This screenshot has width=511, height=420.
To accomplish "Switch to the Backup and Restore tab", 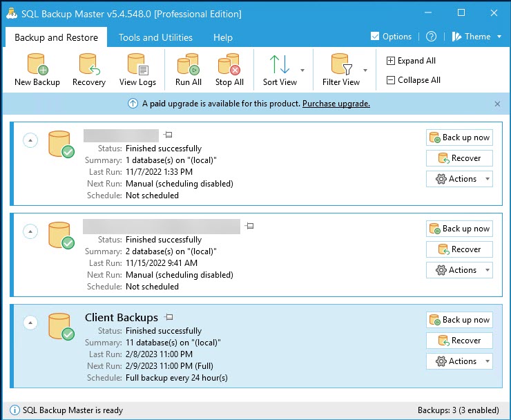I will [56, 37].
